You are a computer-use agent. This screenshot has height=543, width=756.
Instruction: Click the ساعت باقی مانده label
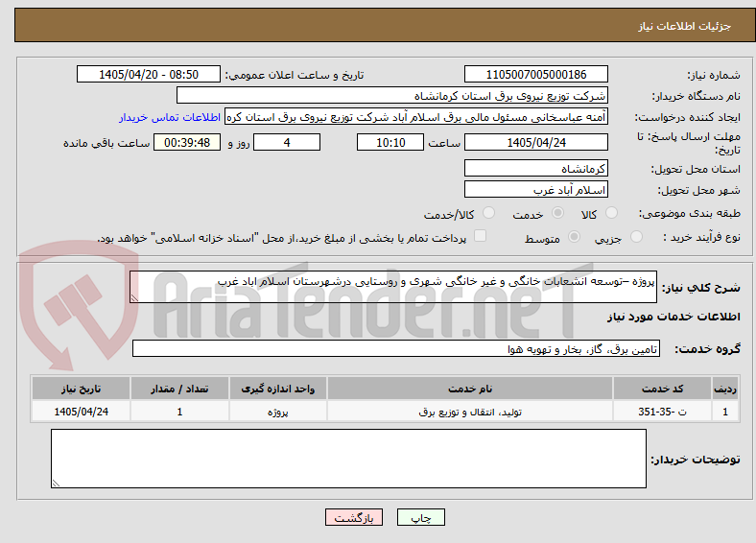pos(106,143)
